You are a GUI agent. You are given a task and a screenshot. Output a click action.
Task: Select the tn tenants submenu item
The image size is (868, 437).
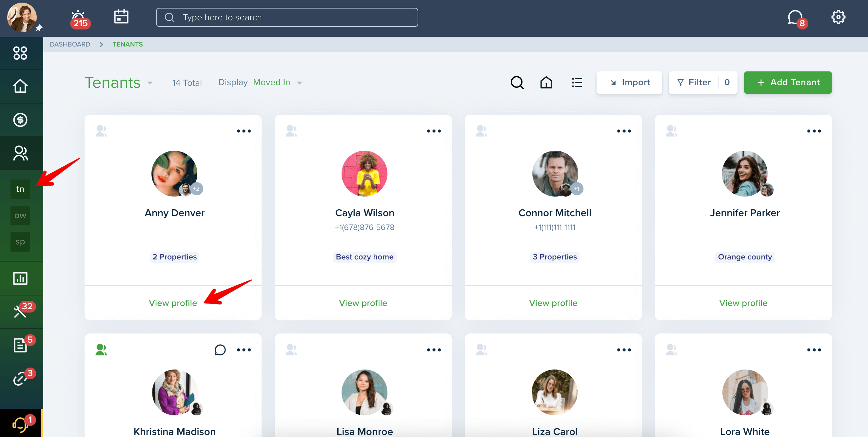click(20, 189)
